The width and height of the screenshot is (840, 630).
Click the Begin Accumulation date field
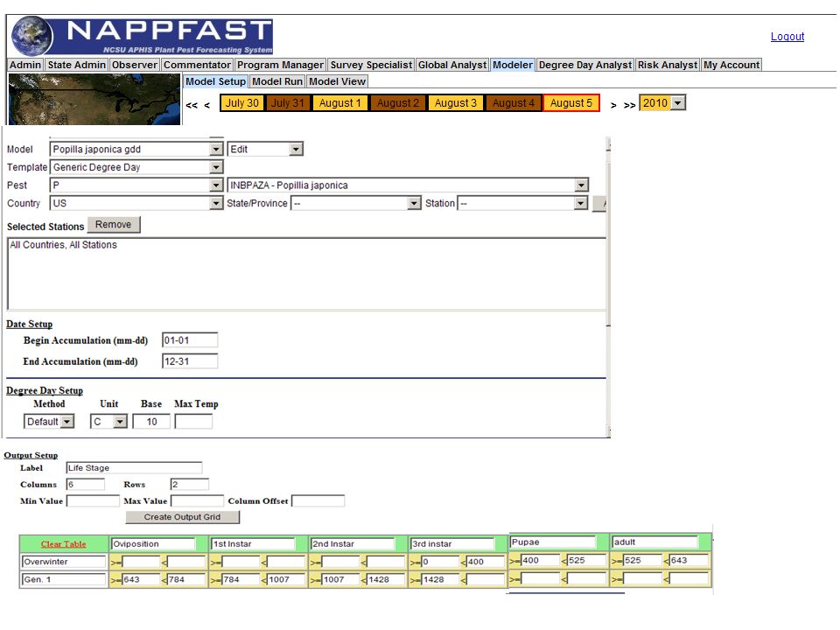point(190,340)
